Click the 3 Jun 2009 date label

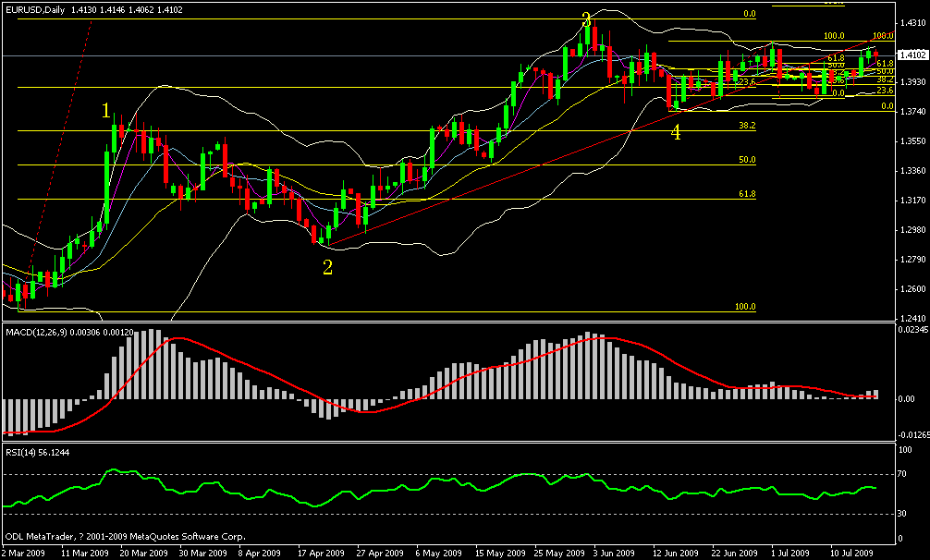pyautogui.click(x=615, y=554)
